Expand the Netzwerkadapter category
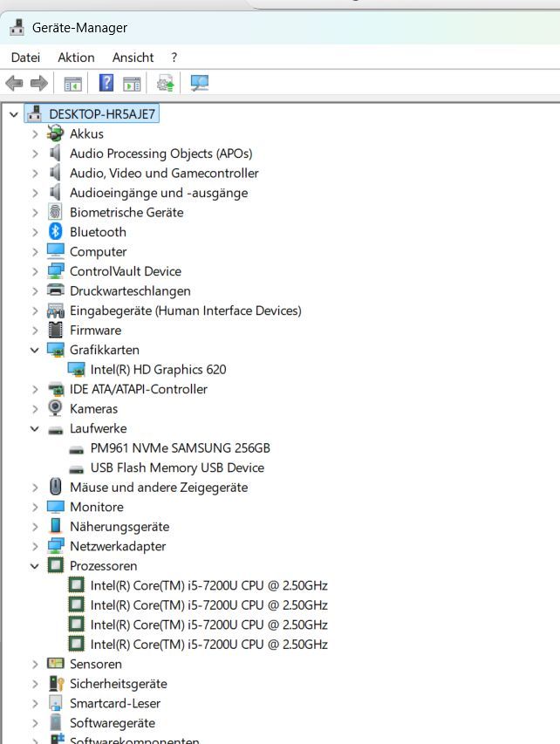The height and width of the screenshot is (744, 560). click(x=35, y=546)
